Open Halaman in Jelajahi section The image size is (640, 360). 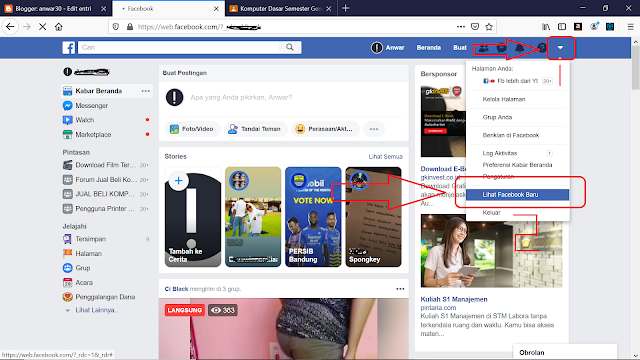coord(88,253)
